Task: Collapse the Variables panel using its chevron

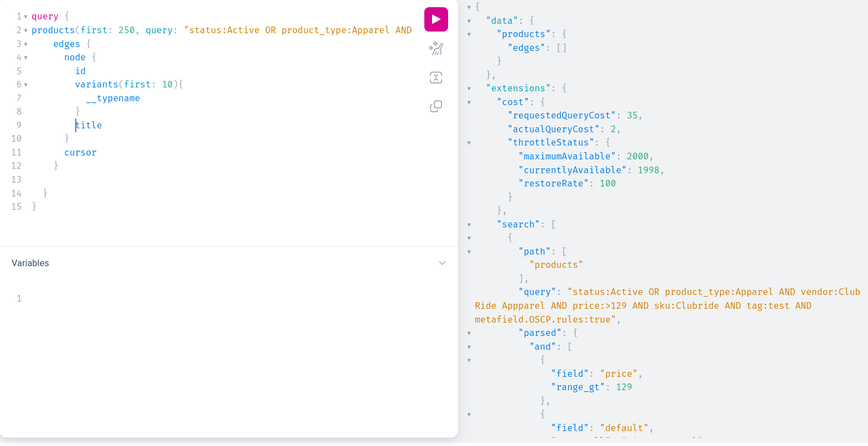Action: click(x=442, y=263)
